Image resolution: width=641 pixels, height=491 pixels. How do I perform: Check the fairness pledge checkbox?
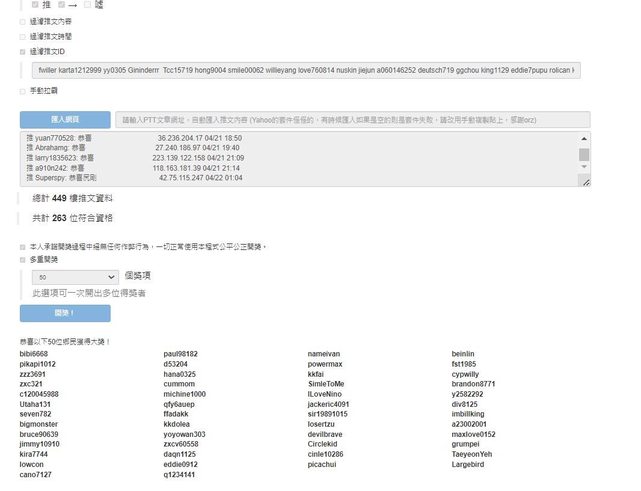point(23,246)
